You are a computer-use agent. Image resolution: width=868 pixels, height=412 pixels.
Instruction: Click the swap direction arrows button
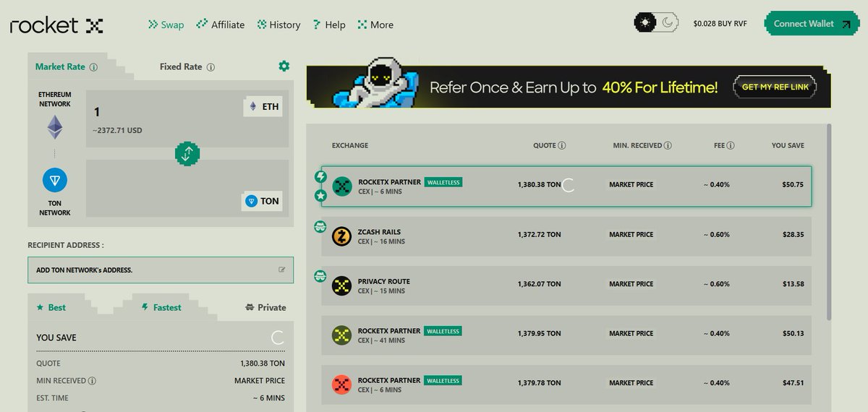[187, 153]
